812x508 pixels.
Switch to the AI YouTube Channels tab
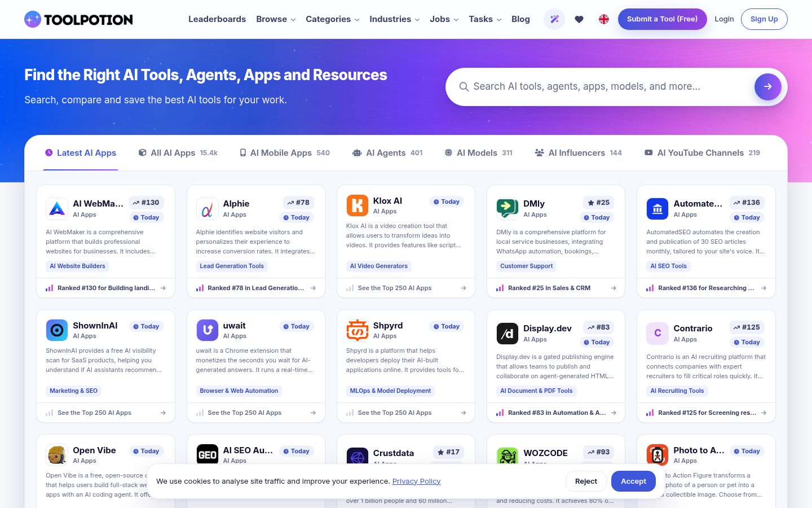point(702,153)
